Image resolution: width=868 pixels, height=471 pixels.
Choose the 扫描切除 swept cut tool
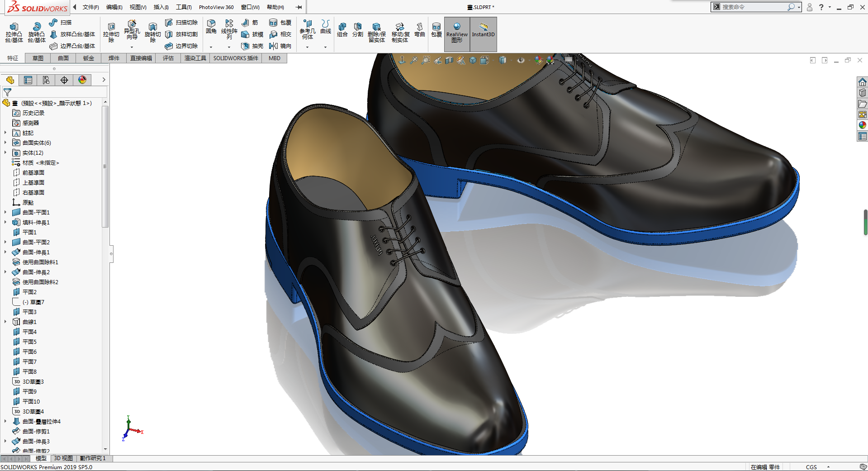181,22
